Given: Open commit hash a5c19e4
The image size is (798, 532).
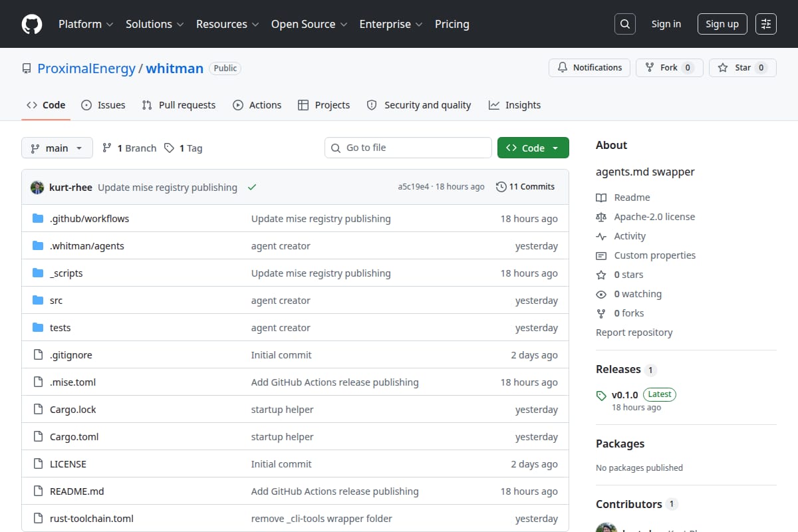Looking at the screenshot, I should click(414, 187).
